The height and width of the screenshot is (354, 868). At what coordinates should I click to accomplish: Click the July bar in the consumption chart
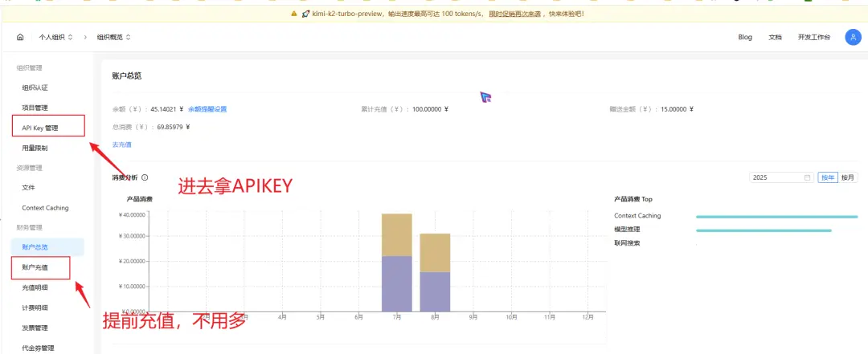397,262
